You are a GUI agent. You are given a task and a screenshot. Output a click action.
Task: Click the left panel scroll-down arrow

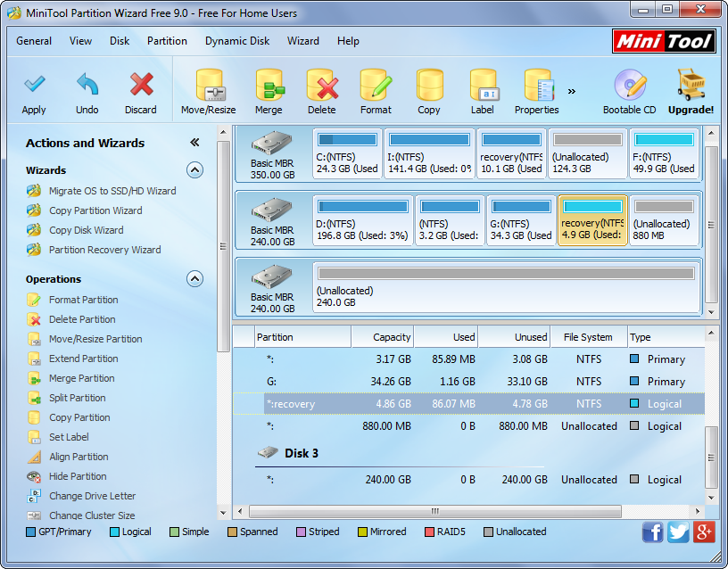coord(223,513)
